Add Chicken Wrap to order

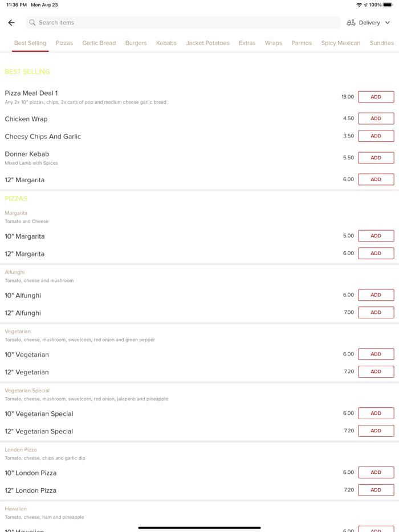pyautogui.click(x=376, y=118)
